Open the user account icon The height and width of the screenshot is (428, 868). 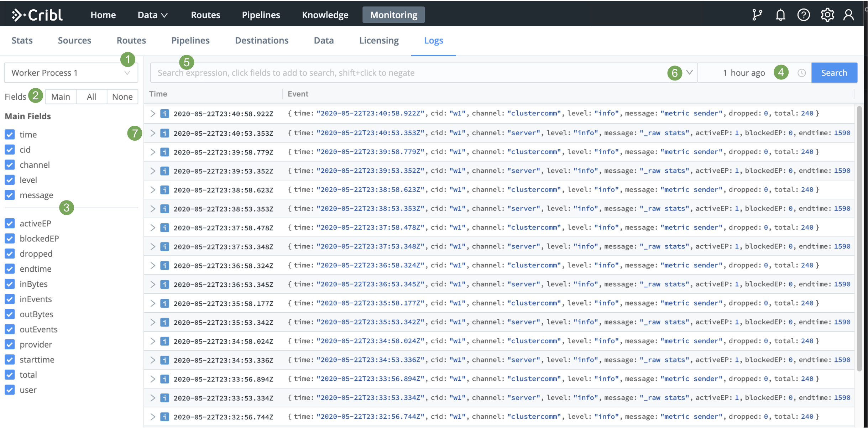tap(849, 15)
